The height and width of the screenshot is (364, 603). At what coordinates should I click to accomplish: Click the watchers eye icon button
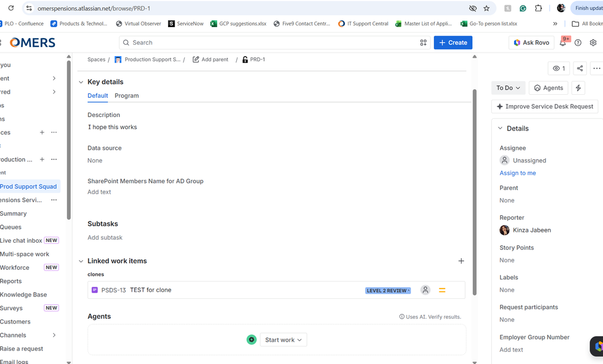point(559,68)
